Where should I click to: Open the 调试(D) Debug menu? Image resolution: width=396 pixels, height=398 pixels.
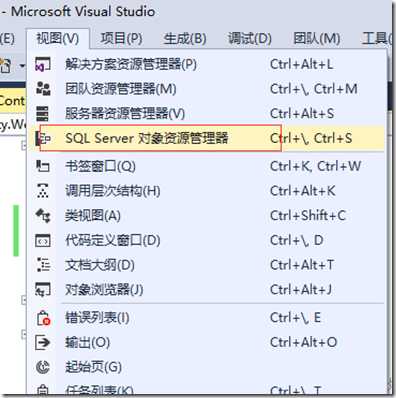pos(250,39)
